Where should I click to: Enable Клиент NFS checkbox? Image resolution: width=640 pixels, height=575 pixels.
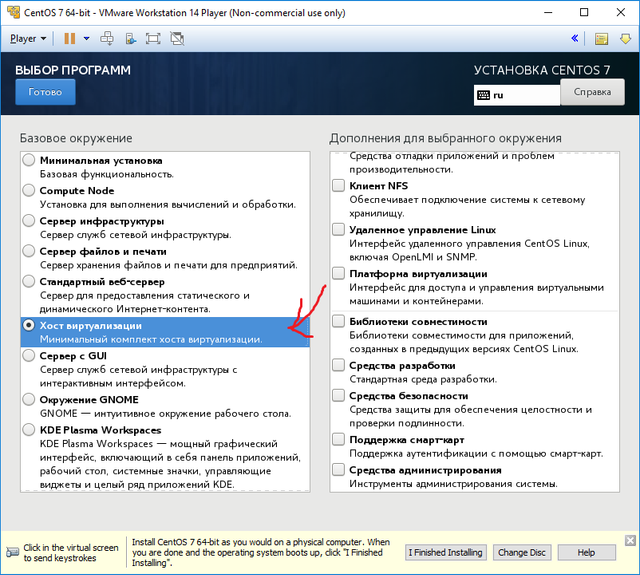(338, 185)
